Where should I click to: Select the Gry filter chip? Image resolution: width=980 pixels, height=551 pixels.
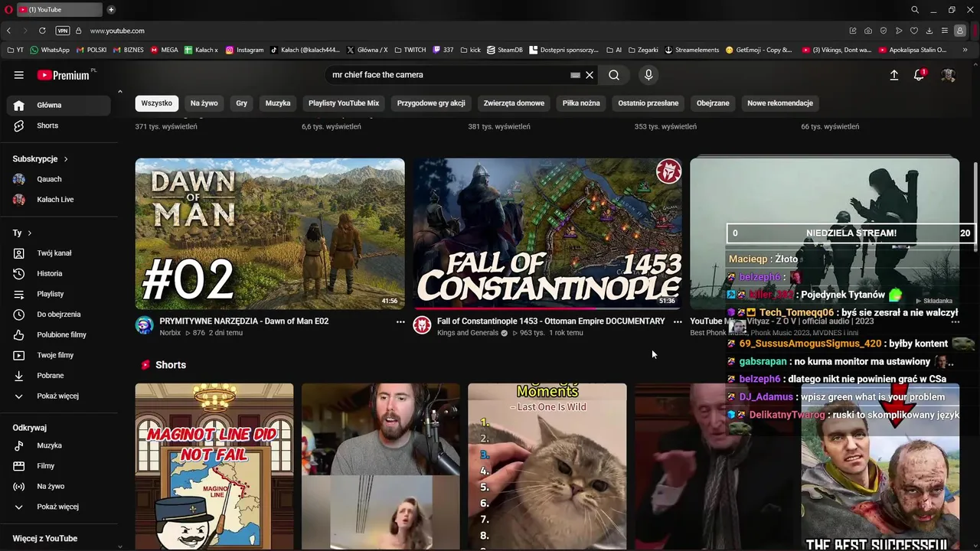click(x=242, y=103)
